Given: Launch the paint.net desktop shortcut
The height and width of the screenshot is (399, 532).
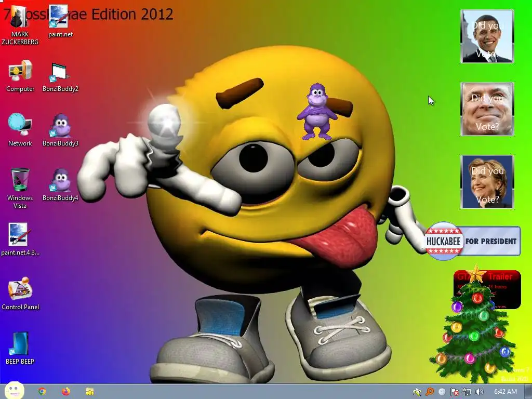Looking at the screenshot, I should [x=60, y=22].
